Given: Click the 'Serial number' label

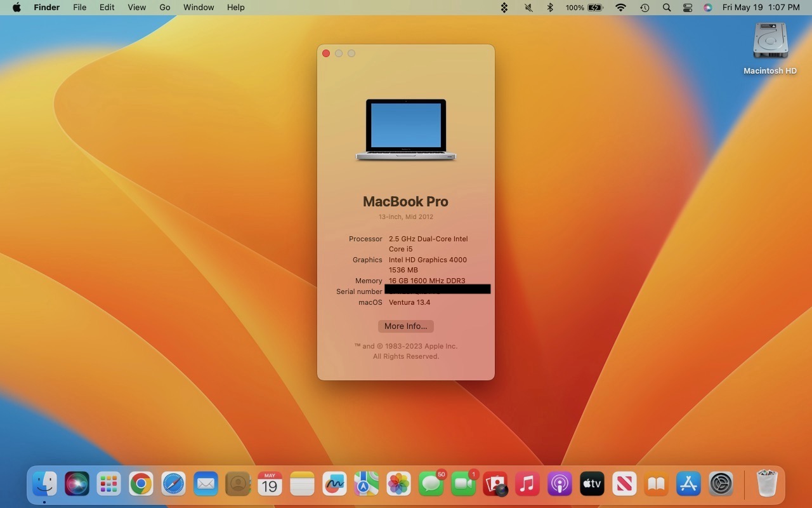Looking at the screenshot, I should tap(359, 292).
